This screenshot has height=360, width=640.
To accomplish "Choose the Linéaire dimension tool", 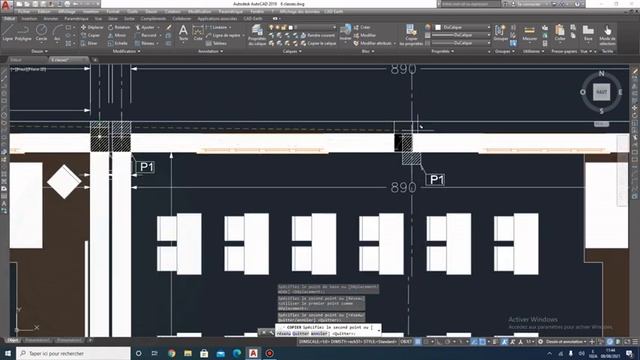I will point(216,27).
